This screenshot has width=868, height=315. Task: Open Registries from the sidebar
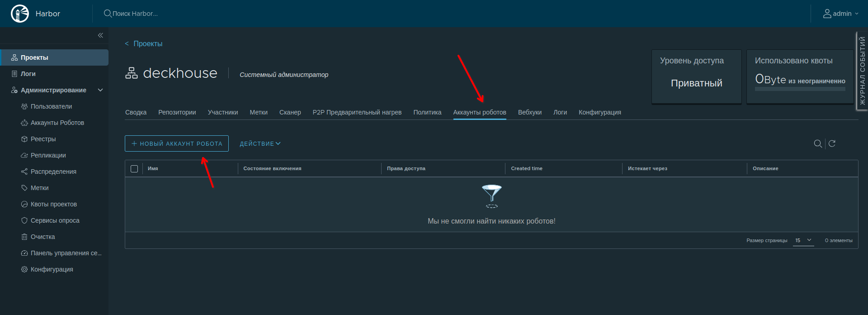coord(43,139)
